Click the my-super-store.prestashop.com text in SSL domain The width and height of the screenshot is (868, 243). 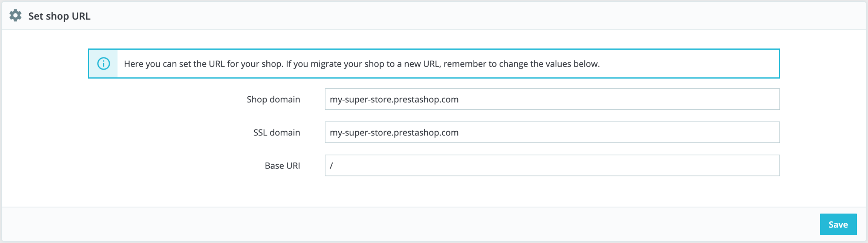click(x=394, y=132)
